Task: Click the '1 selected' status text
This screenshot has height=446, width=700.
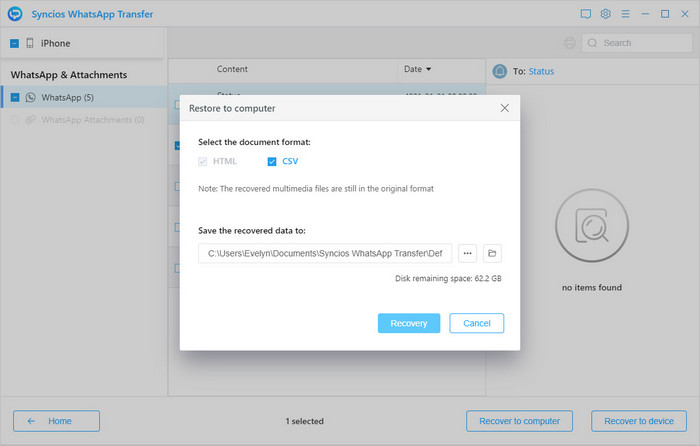Action: [304, 421]
